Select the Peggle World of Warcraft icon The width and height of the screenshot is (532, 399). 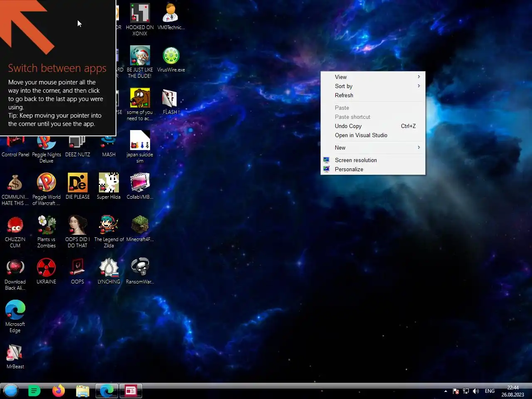tap(47, 189)
